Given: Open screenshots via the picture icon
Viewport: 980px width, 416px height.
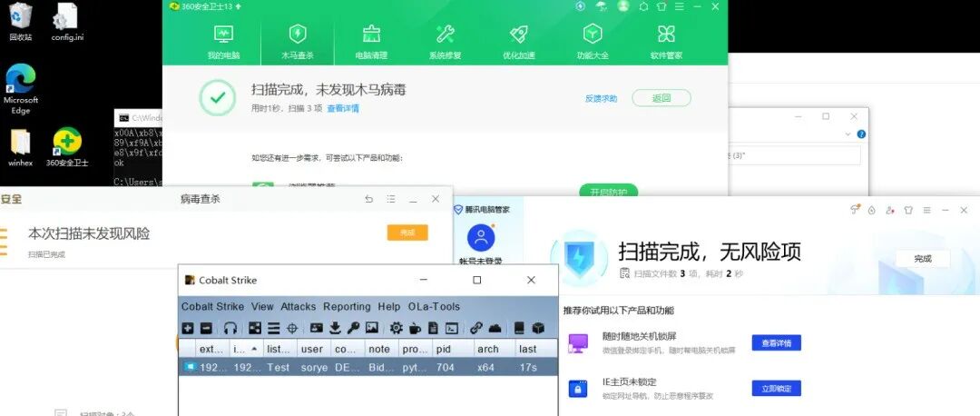Looking at the screenshot, I should [x=372, y=328].
